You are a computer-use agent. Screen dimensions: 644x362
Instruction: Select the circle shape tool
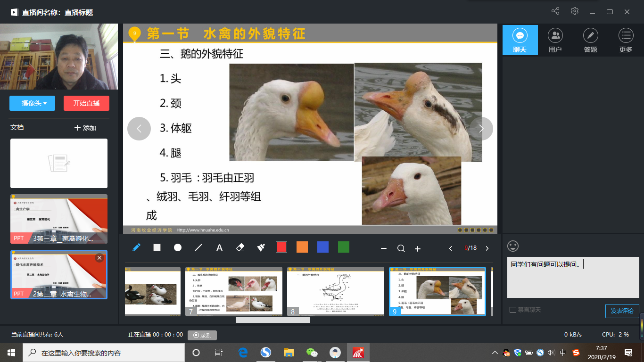[178, 247]
